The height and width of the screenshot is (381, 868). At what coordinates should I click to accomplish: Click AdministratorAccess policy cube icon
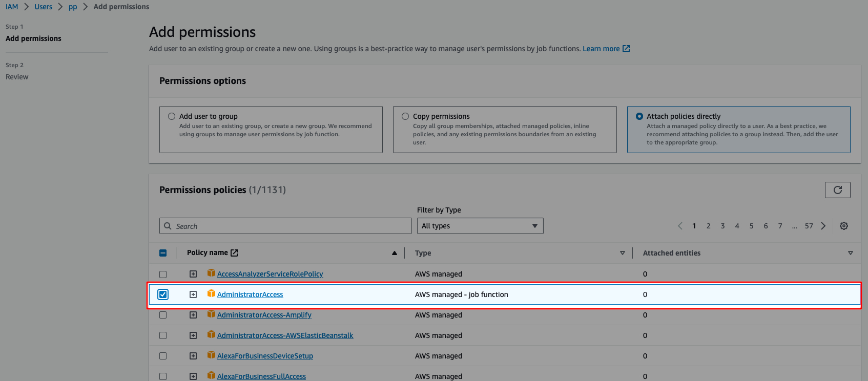[211, 293]
